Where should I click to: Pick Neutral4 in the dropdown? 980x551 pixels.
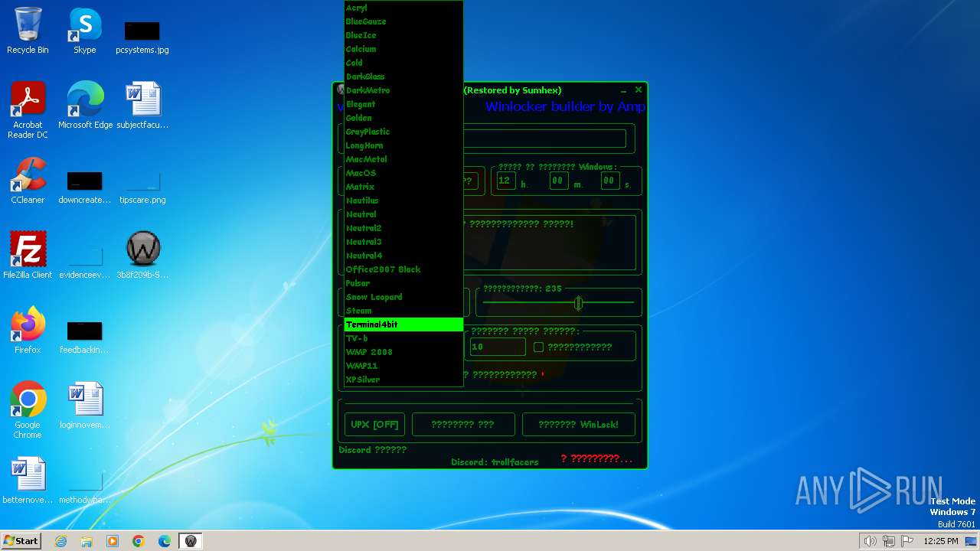point(403,256)
